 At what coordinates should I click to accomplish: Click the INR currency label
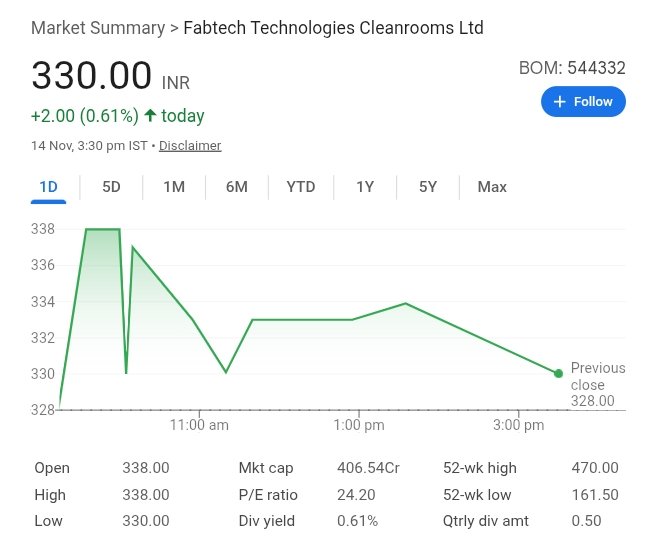click(176, 83)
